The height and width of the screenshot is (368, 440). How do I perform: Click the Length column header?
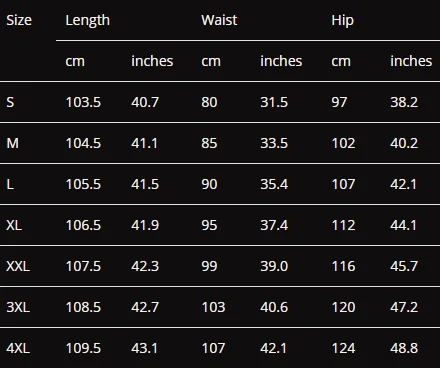point(87,20)
